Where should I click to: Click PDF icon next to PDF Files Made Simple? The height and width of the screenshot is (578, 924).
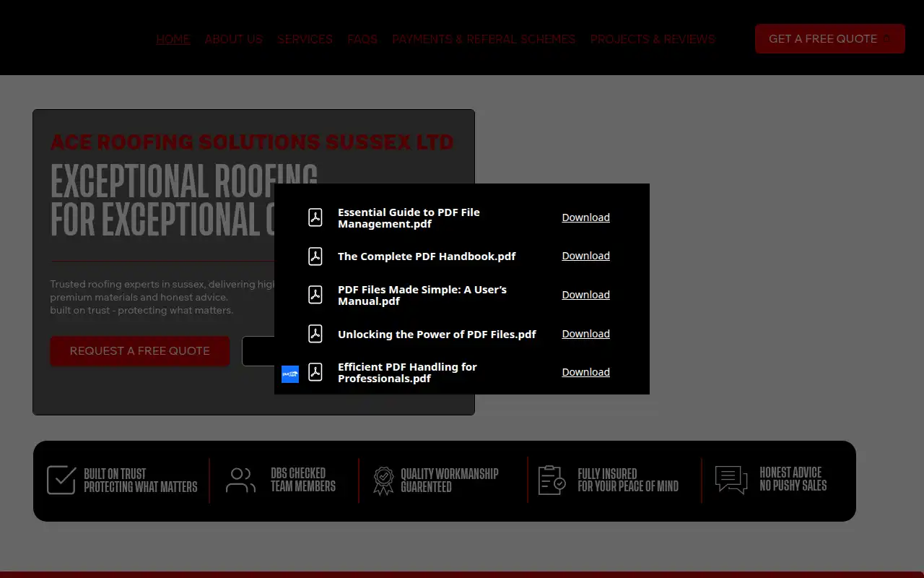coord(315,295)
